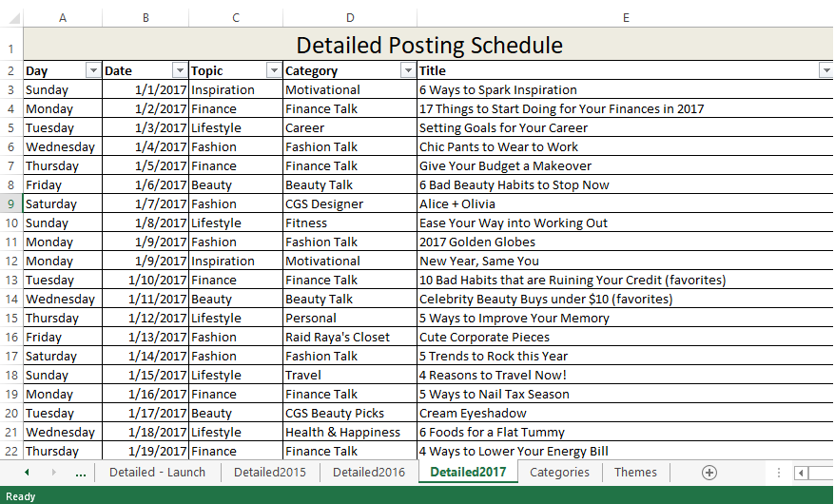Select the date cell 1/1/2017
Viewport: 835px width, 504px height.
[146, 90]
